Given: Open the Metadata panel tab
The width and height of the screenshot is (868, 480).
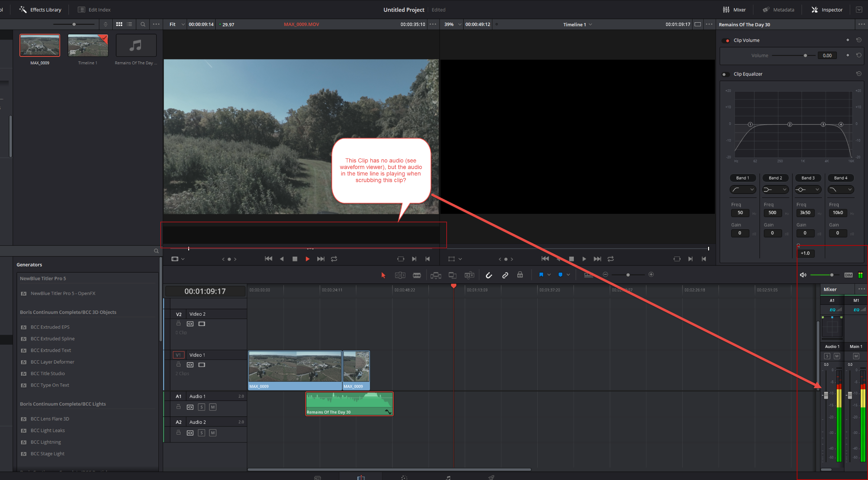Looking at the screenshot, I should coord(778,10).
